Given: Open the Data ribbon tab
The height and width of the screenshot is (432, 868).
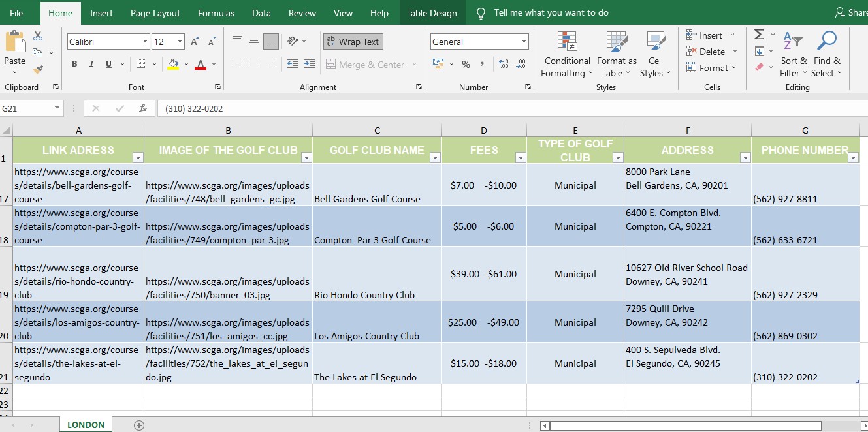Looking at the screenshot, I should point(261,13).
